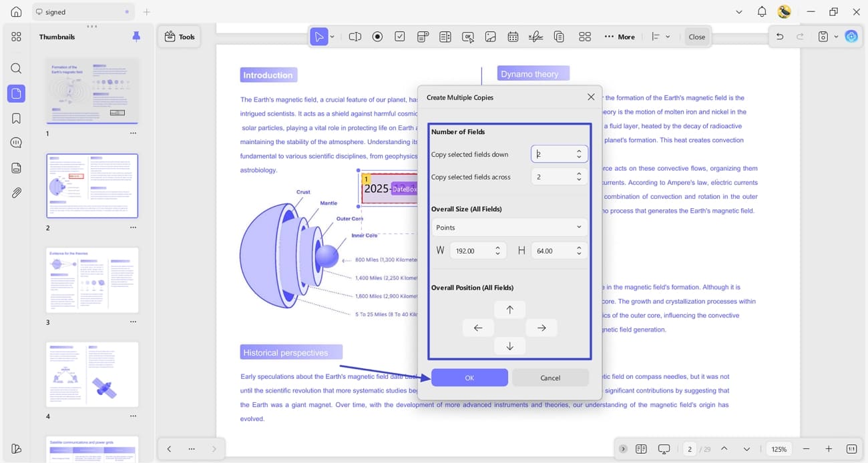Adjust the width stepper arrows
Image resolution: width=868 pixels, height=463 pixels.
497,251
